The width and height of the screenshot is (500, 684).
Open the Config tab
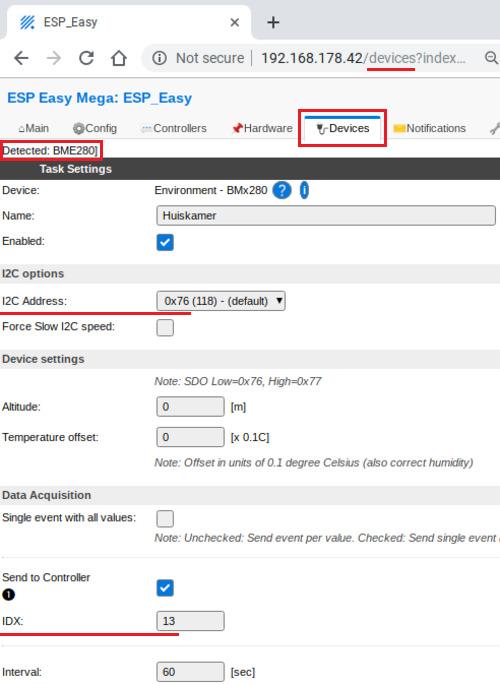95,128
